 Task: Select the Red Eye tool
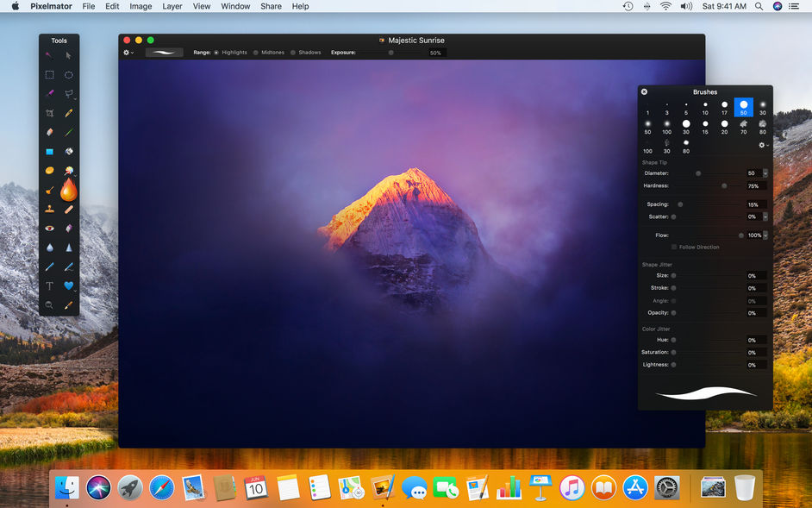[x=49, y=228]
